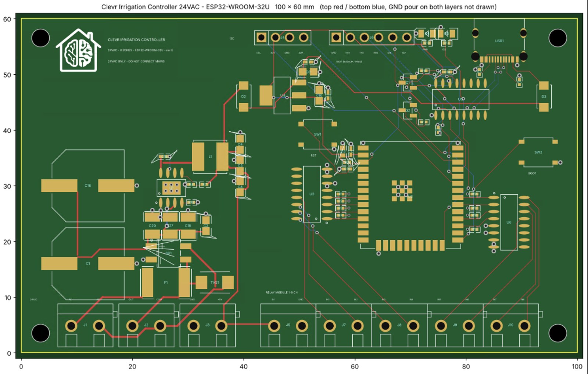The image size is (588, 374).
Task: Select the J6 UART pin header
Action: coord(371,38)
